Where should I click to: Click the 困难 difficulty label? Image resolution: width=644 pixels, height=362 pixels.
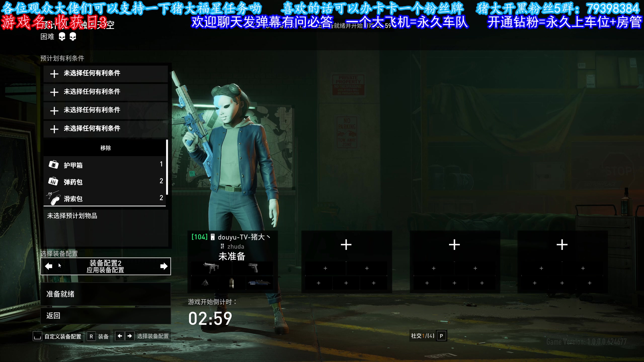point(47,37)
